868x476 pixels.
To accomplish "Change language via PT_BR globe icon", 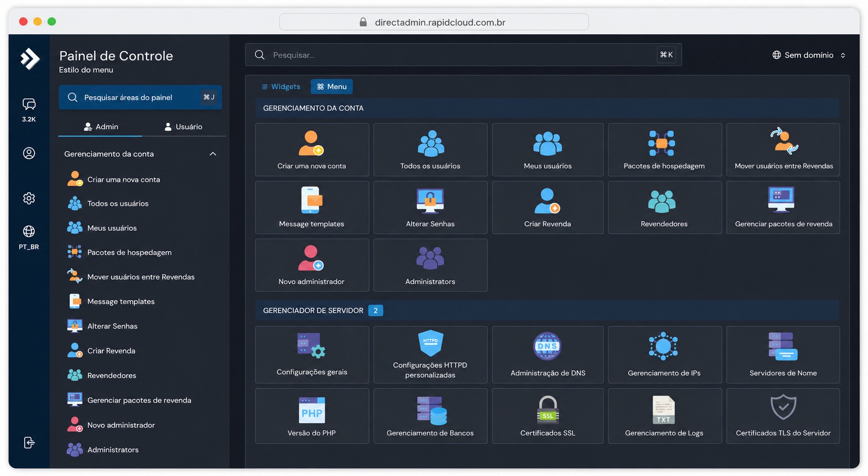I will pos(29,237).
